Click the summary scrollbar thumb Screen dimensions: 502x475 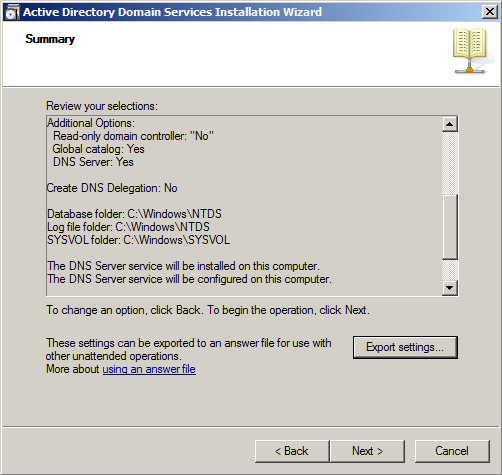[450, 226]
